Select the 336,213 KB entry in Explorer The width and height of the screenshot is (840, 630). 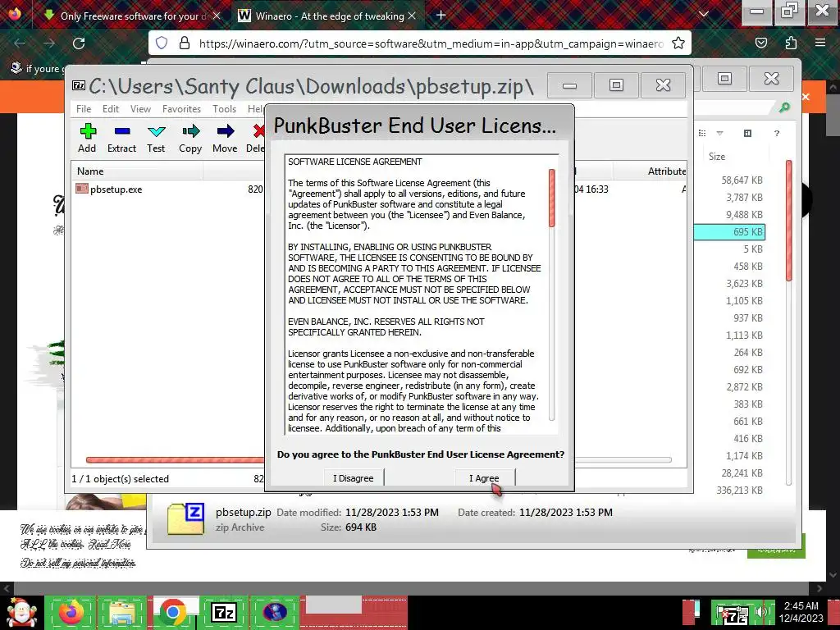pyautogui.click(x=739, y=490)
